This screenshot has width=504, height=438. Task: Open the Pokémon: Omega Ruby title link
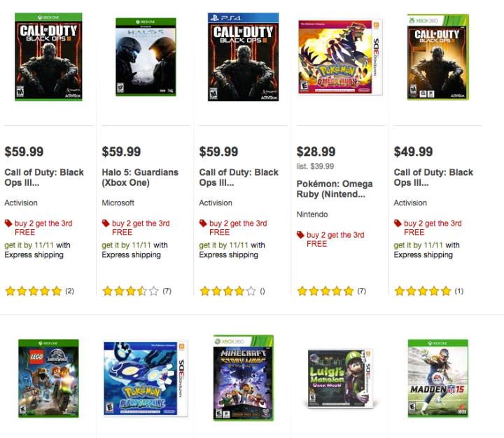pyautogui.click(x=335, y=189)
